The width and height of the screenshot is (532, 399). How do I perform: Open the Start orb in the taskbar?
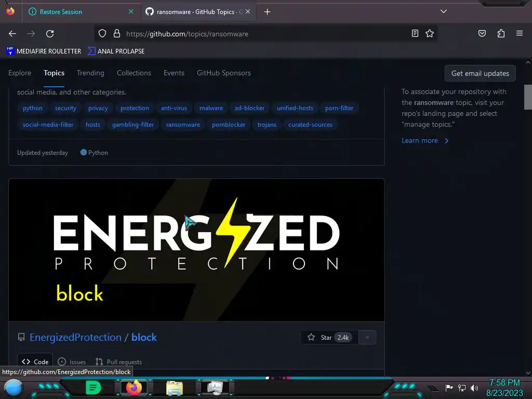(13, 388)
